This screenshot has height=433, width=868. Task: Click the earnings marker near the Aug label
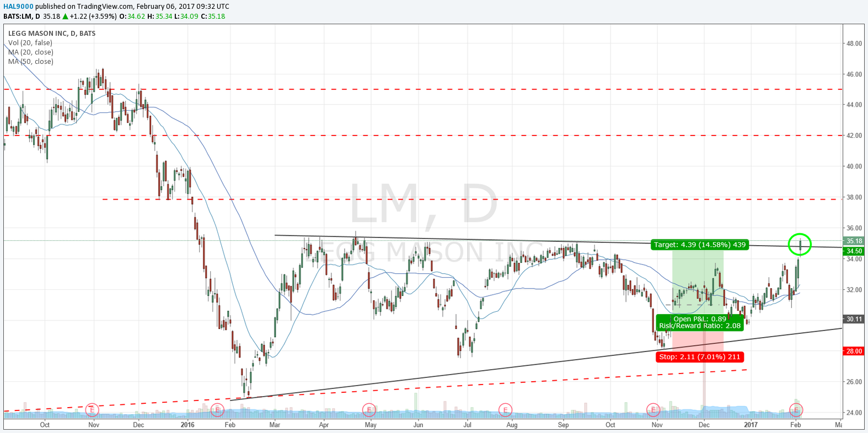pyautogui.click(x=505, y=409)
